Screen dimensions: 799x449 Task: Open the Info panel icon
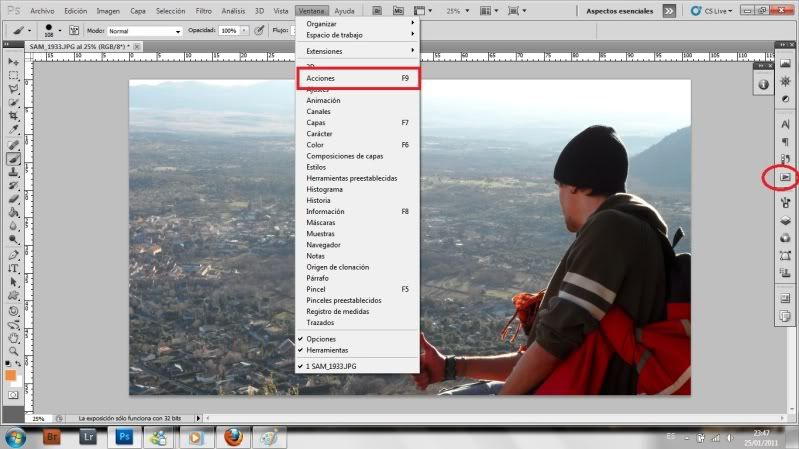(x=763, y=85)
